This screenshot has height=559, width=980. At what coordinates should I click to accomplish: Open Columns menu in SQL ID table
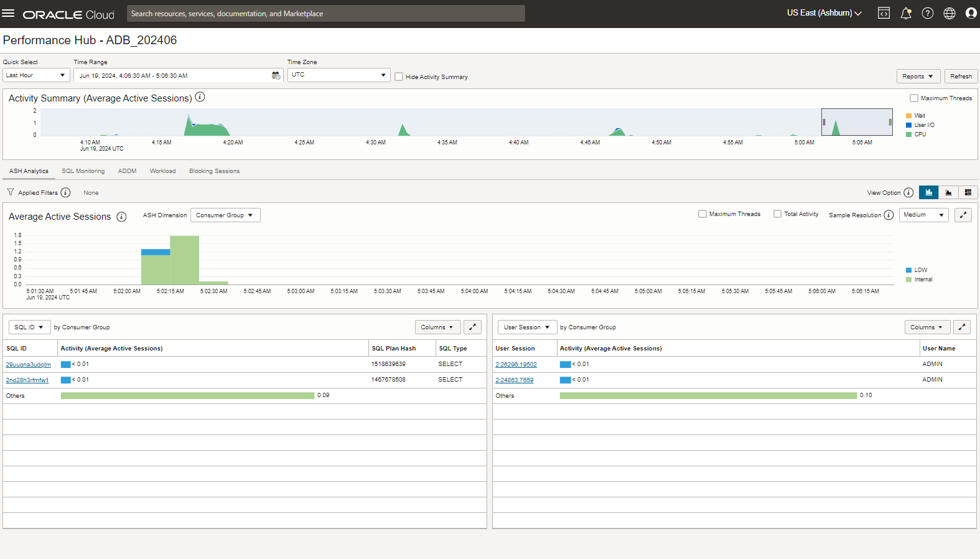point(437,327)
